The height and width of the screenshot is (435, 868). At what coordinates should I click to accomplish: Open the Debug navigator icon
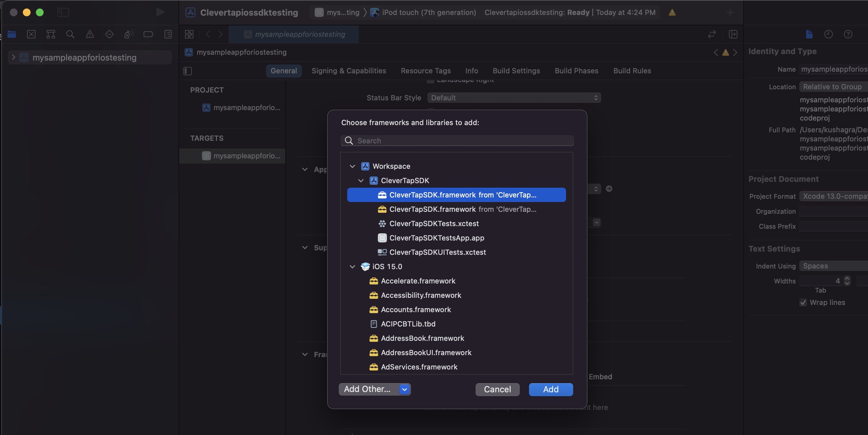click(129, 34)
